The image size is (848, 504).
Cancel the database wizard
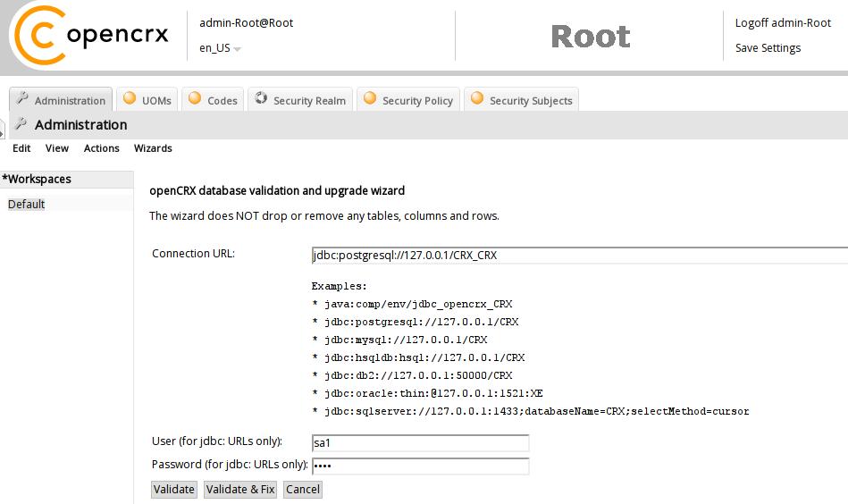303,490
